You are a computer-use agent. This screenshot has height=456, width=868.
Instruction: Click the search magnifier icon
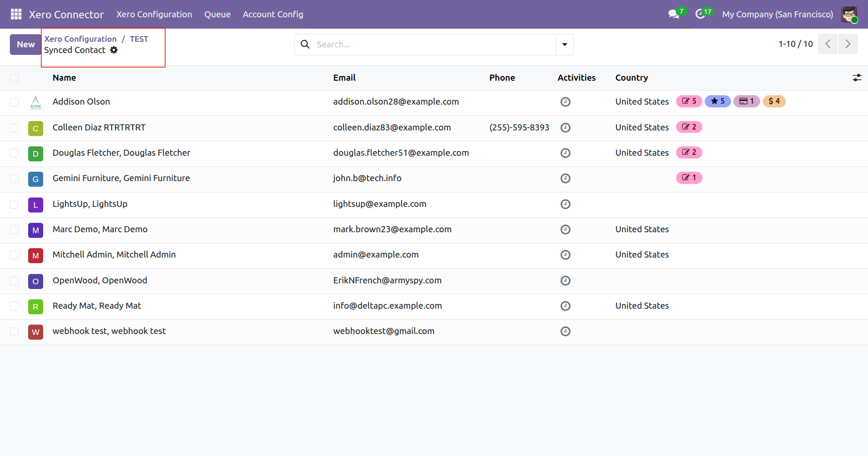[305, 44]
